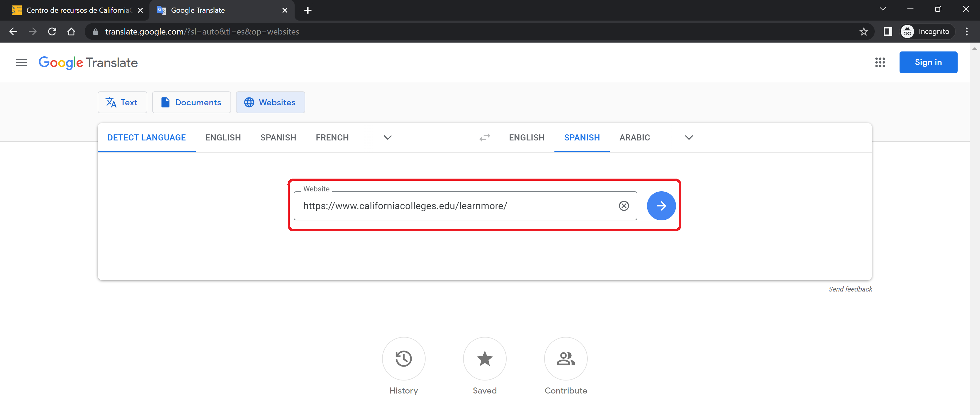Viewport: 980px width, 415px height.
Task: Open a new browser tab
Action: pyautogui.click(x=308, y=10)
